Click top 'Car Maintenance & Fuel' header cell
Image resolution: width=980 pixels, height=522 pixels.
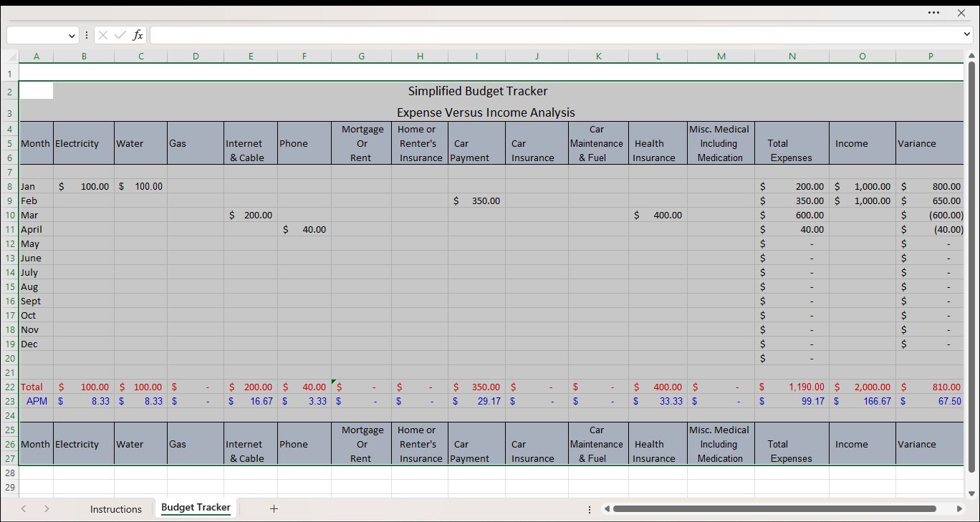(x=598, y=143)
